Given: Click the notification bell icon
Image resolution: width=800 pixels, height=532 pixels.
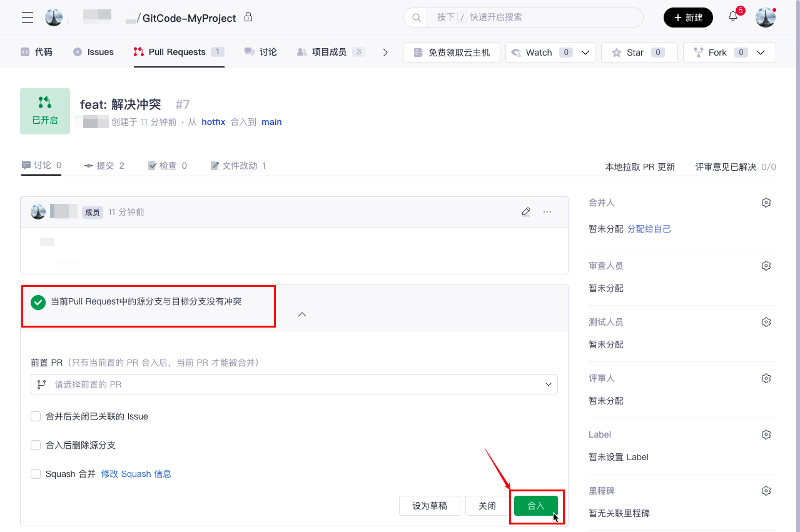Looking at the screenshot, I should (x=733, y=17).
